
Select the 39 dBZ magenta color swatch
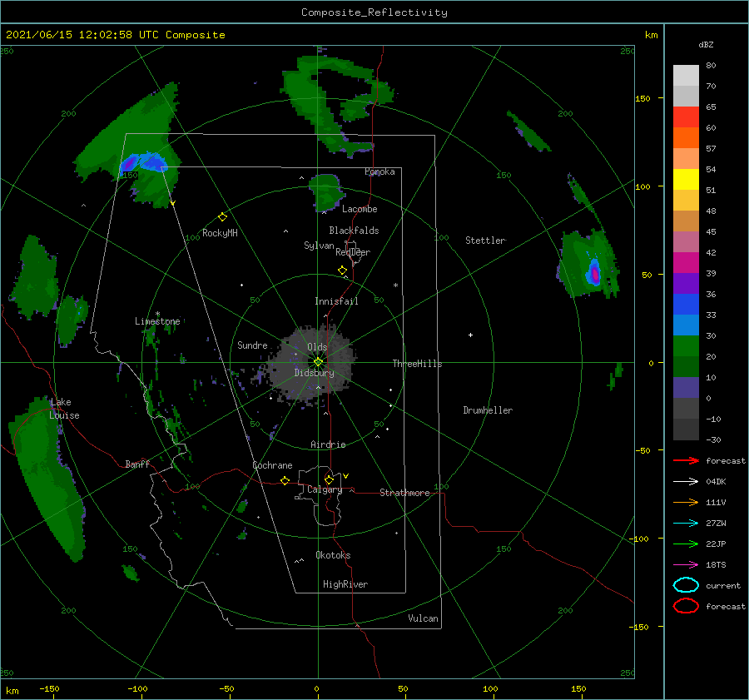coord(686,262)
